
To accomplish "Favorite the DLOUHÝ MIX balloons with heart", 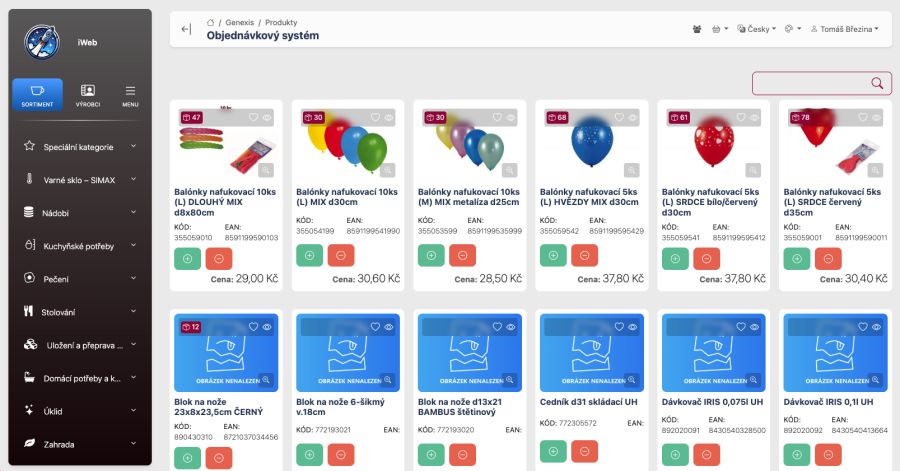I will (x=253, y=117).
